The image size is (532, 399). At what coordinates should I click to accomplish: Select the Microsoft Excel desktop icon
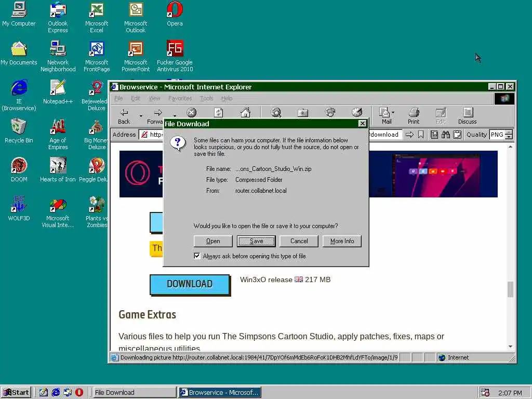(97, 17)
